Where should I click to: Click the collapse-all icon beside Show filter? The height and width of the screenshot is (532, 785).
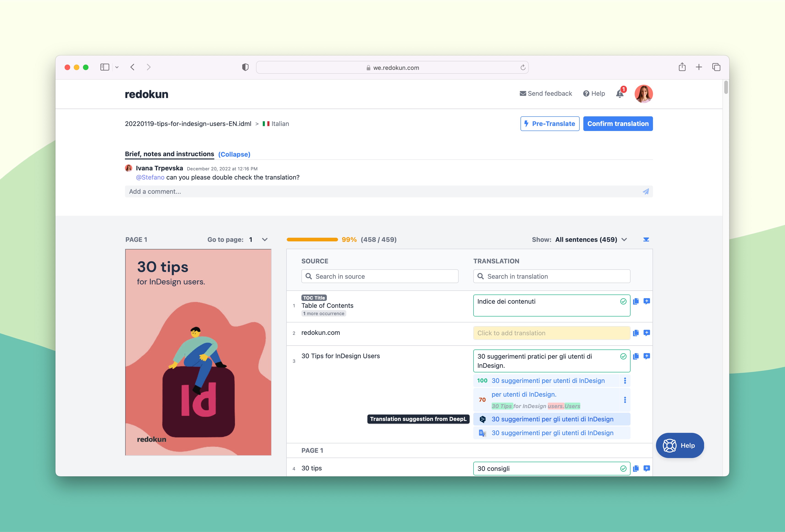(646, 239)
